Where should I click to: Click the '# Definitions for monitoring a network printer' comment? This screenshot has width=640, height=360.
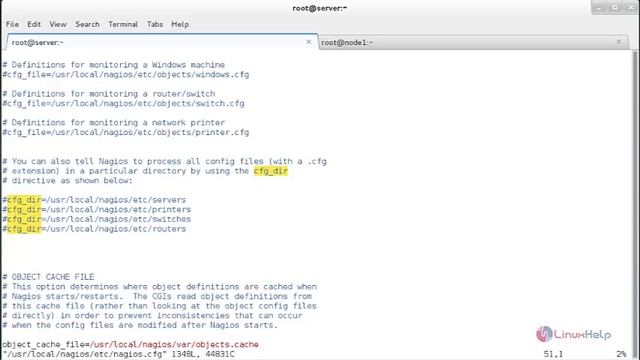(113, 123)
